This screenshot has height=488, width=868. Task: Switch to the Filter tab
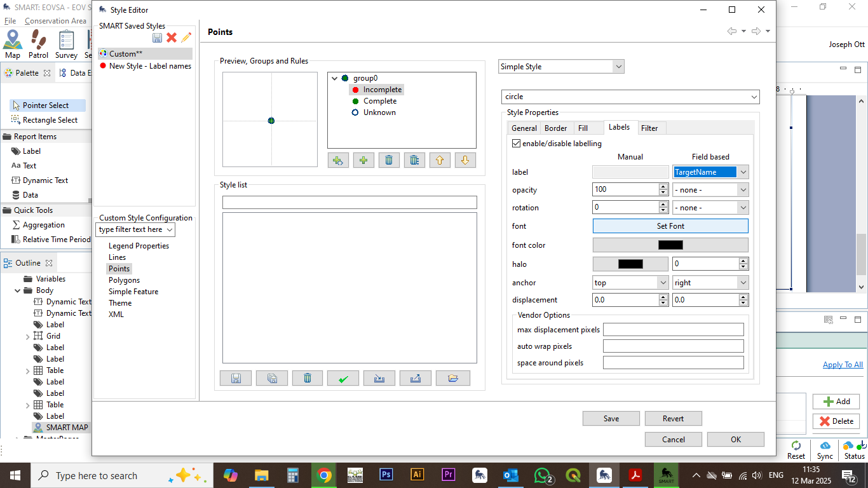pyautogui.click(x=649, y=128)
